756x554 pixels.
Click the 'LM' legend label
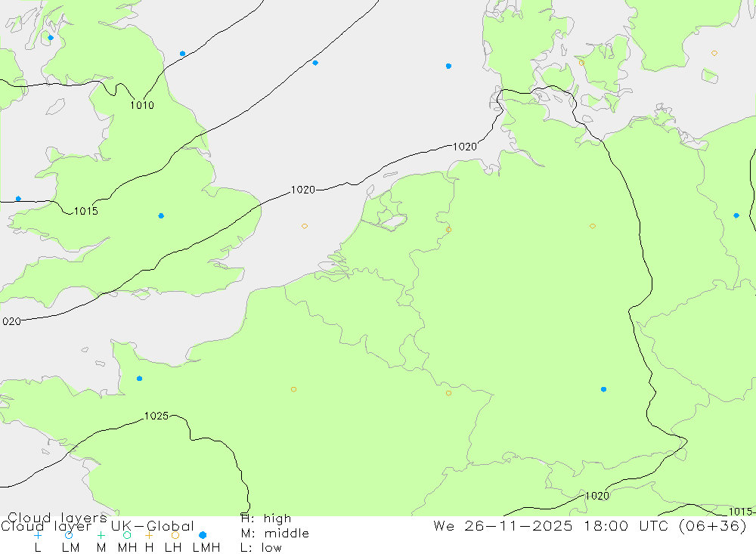(70, 548)
